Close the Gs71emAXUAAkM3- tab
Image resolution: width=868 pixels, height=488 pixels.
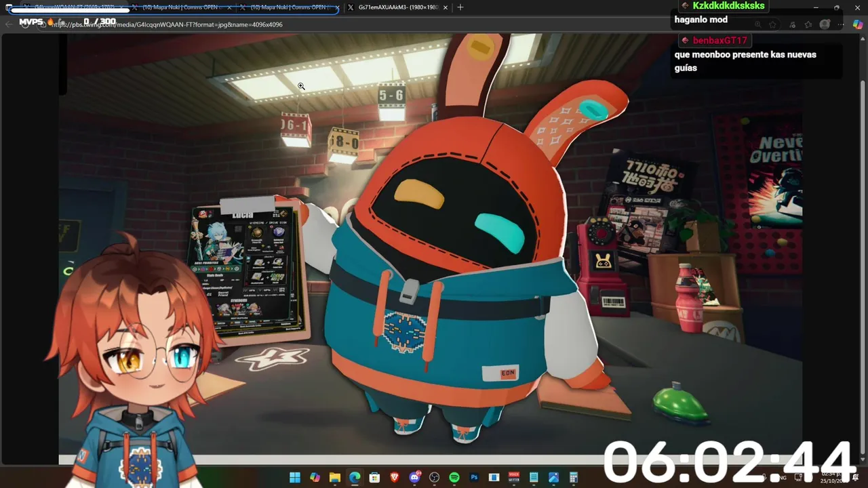pos(445,7)
